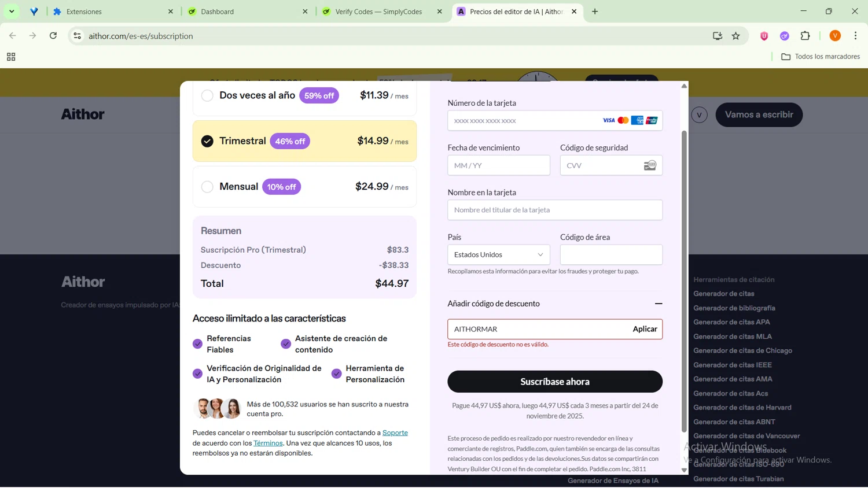The height and width of the screenshot is (488, 868).
Task: Open Generador de citas AMA link
Action: [x=733, y=379]
